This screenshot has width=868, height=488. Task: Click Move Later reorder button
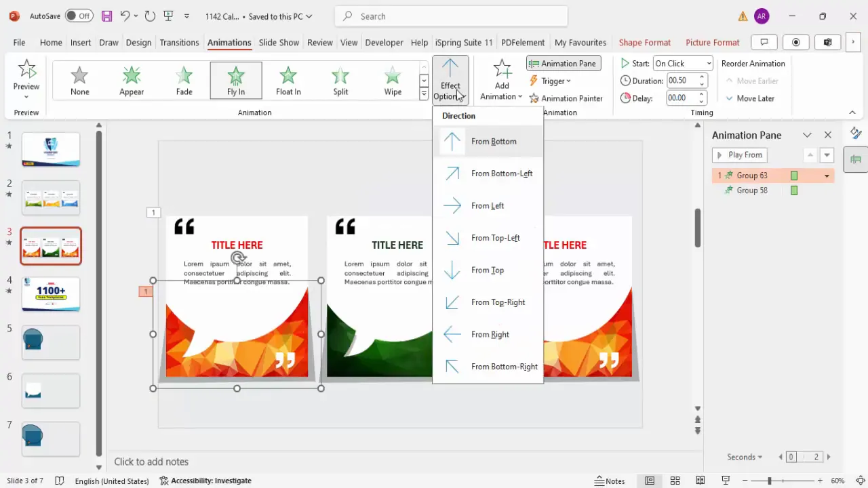(750, 98)
